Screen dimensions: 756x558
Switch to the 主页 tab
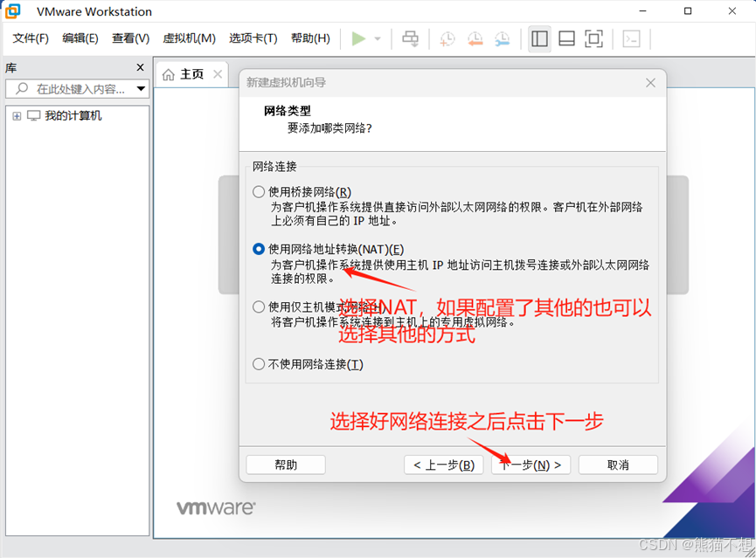tap(191, 74)
